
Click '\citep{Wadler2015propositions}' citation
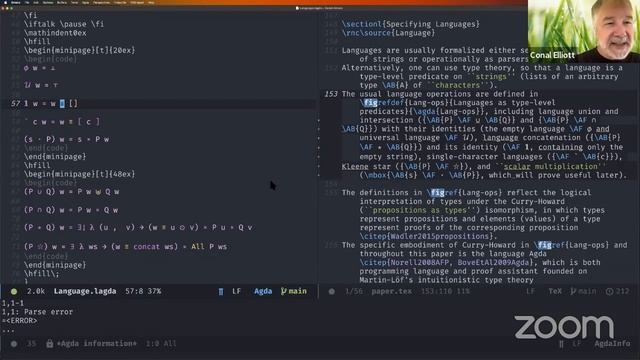pos(427,236)
